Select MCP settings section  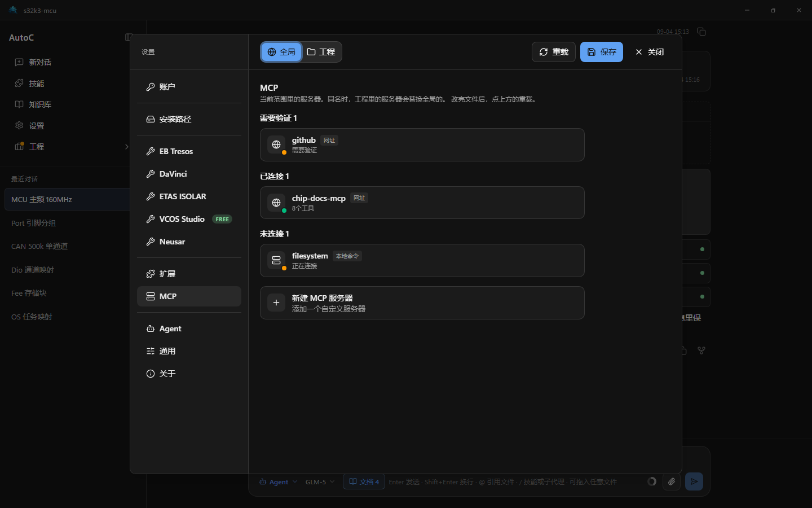pyautogui.click(x=189, y=296)
